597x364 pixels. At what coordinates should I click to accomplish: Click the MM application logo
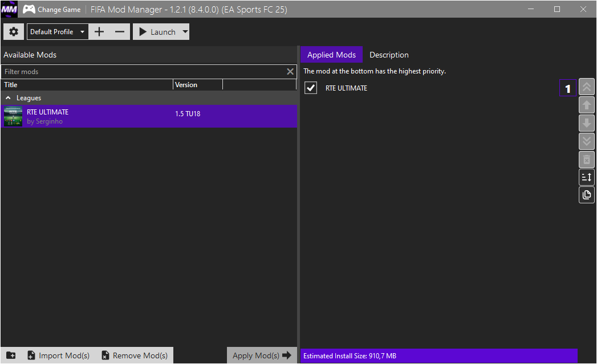pyautogui.click(x=9, y=9)
